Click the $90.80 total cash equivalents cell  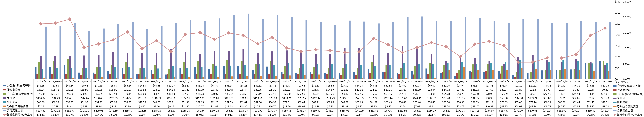pos(70,94)
